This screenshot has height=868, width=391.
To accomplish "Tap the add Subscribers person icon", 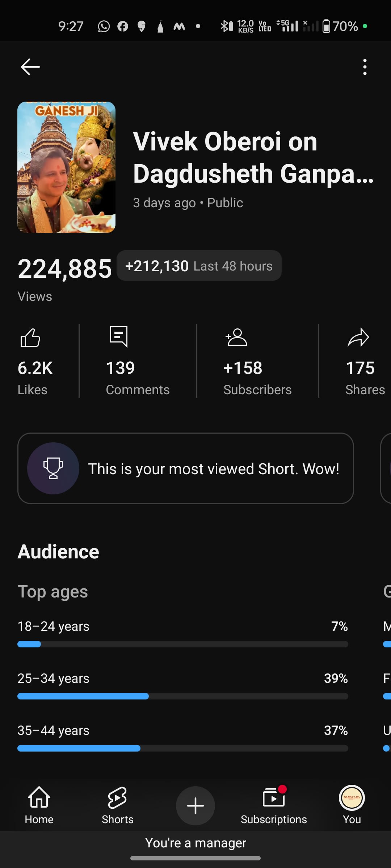I will point(236,337).
